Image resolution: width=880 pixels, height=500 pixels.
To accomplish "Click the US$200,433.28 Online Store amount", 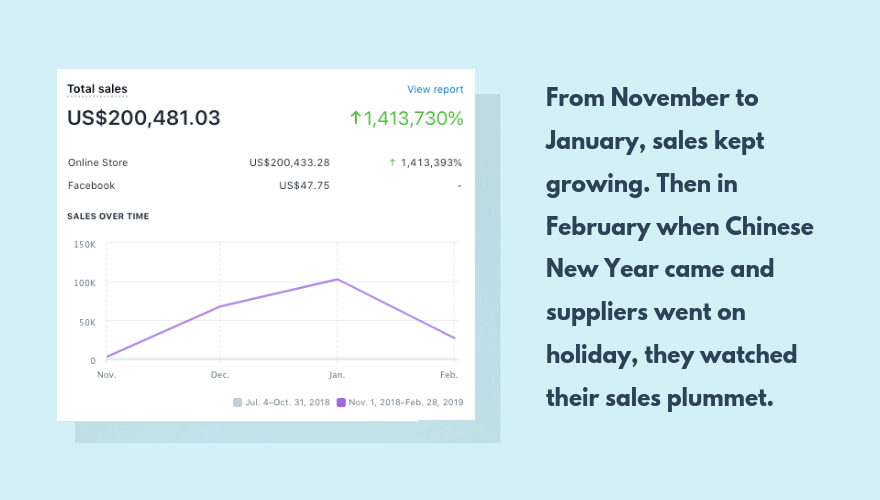I will [x=289, y=162].
